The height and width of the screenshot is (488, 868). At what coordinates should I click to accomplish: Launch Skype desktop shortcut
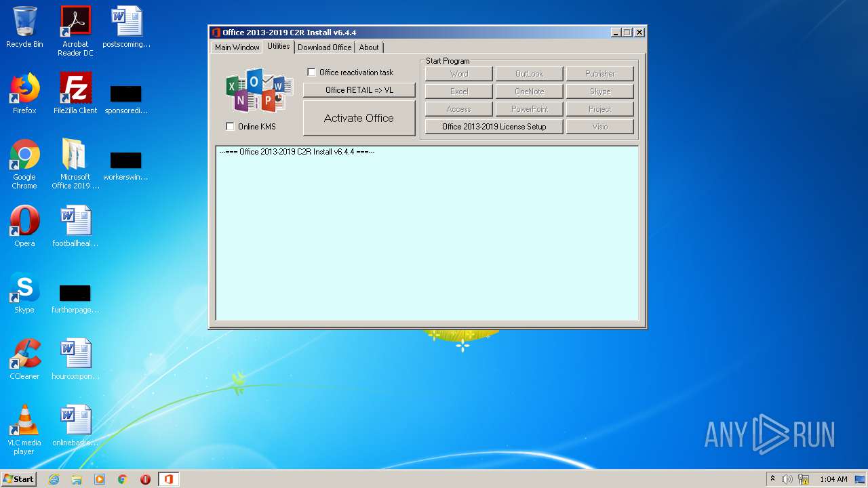24,293
